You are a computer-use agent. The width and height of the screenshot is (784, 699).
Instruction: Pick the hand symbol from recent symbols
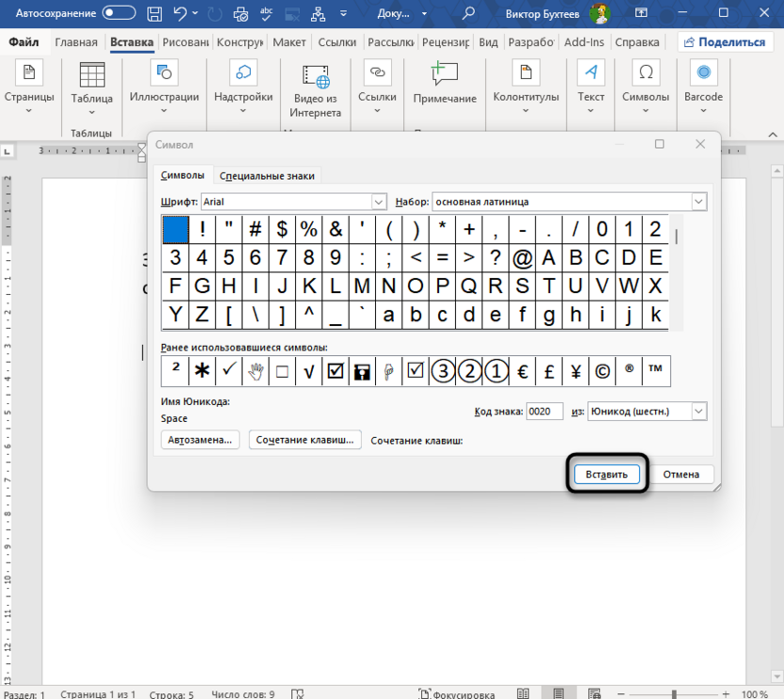[255, 371]
